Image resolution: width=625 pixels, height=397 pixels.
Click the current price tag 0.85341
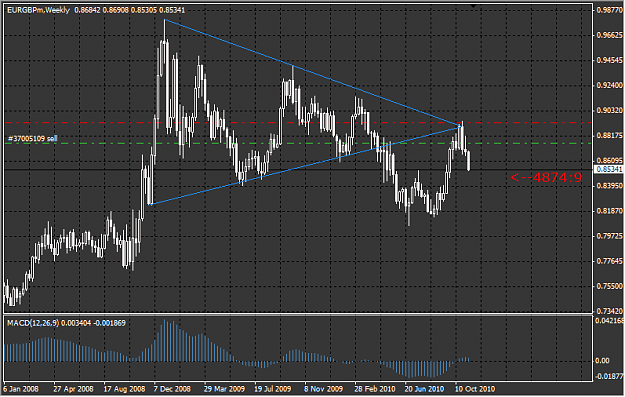tap(608, 169)
